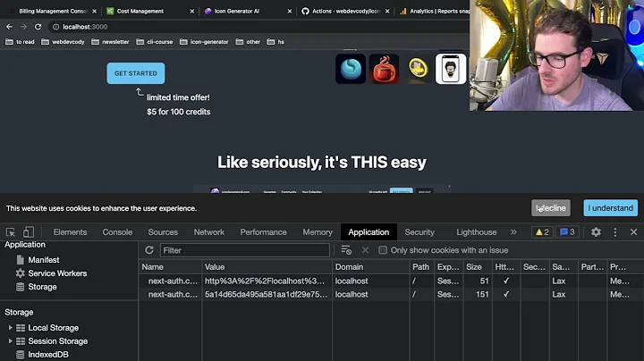This screenshot has height=361, width=644.
Task: Click the site info icon in address bar
Action: pos(55,27)
